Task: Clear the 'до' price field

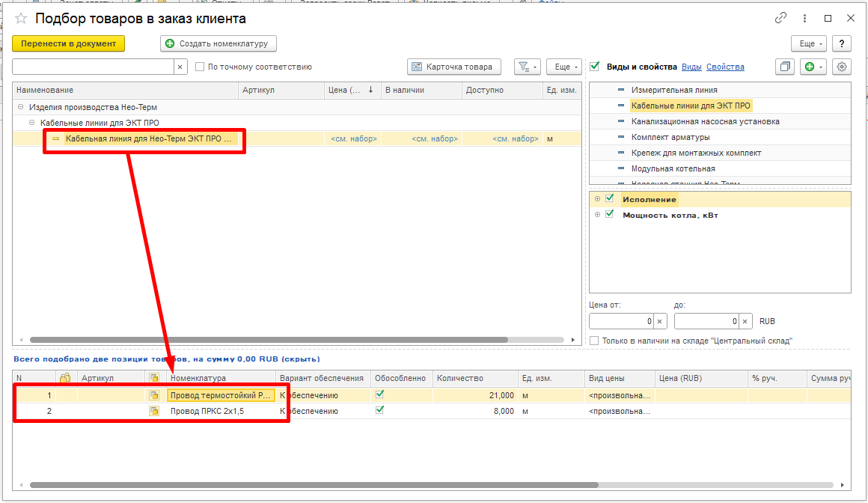Action: point(745,321)
